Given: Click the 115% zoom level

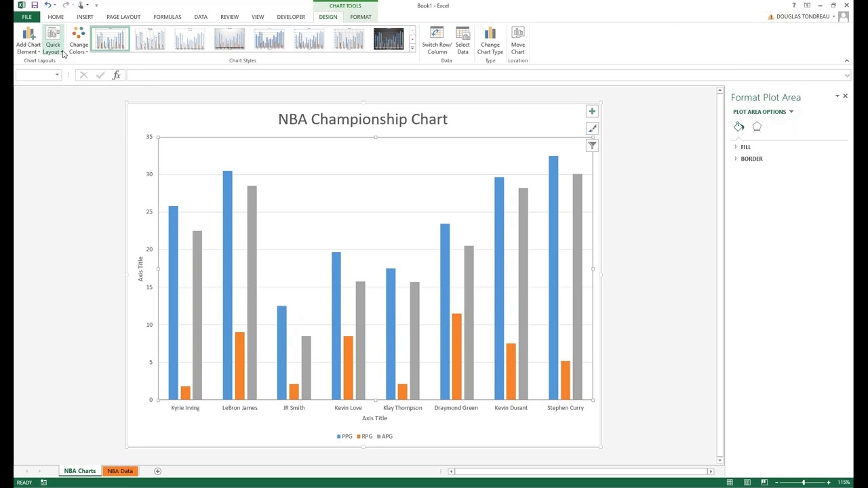Looking at the screenshot, I should [x=843, y=483].
